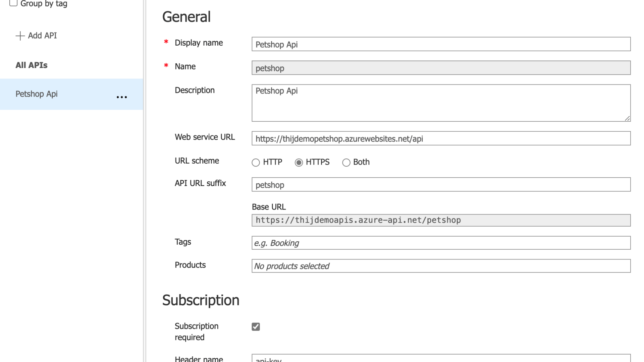The height and width of the screenshot is (362, 644).
Task: Click the URL scheme label
Action: (x=197, y=161)
